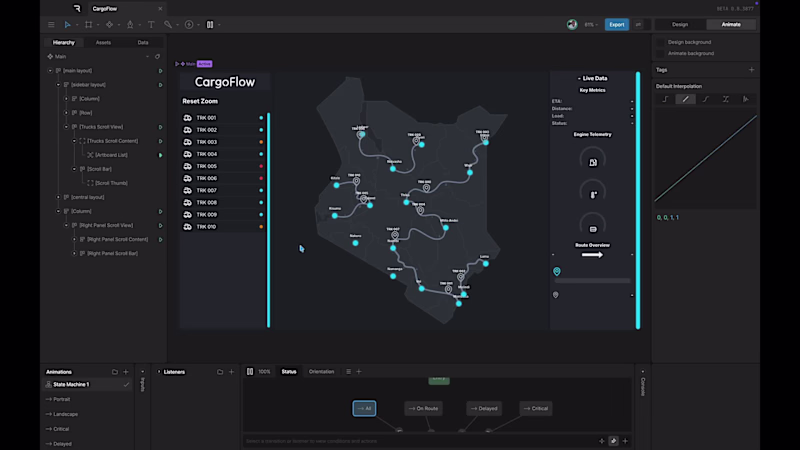
Task: Select the All state node
Action: click(x=364, y=408)
